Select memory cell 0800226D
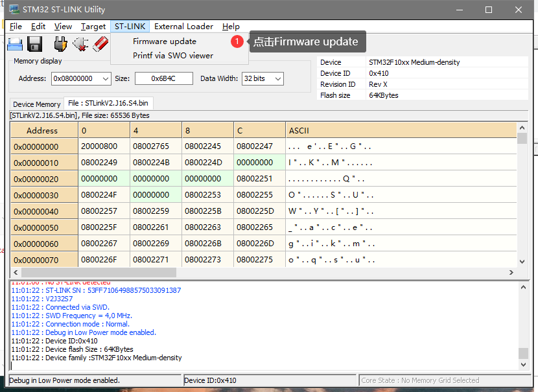This screenshot has height=392, width=538. point(260,244)
